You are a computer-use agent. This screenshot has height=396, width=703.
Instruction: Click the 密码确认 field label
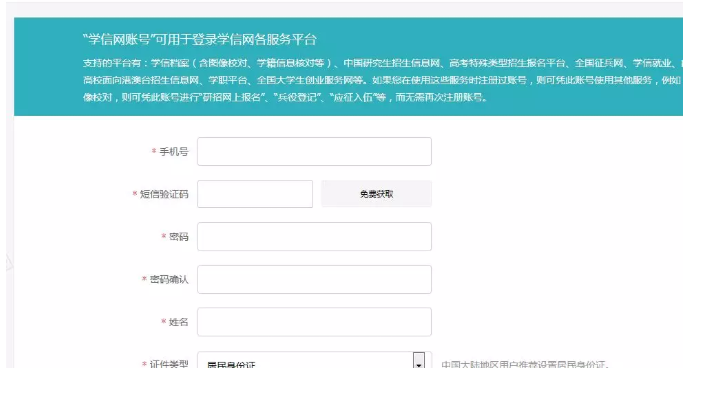click(169, 279)
